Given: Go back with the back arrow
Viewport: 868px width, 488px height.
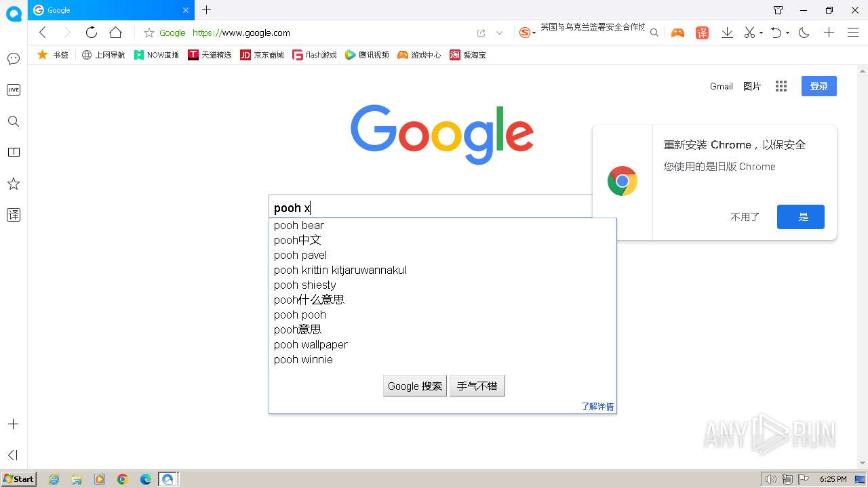Looking at the screenshot, I should (x=43, y=33).
